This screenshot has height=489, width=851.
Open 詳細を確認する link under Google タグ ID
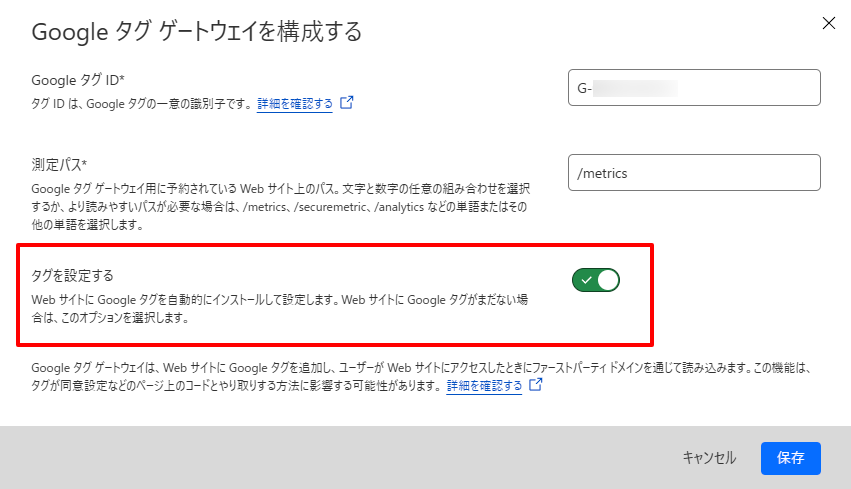pyautogui.click(x=295, y=103)
